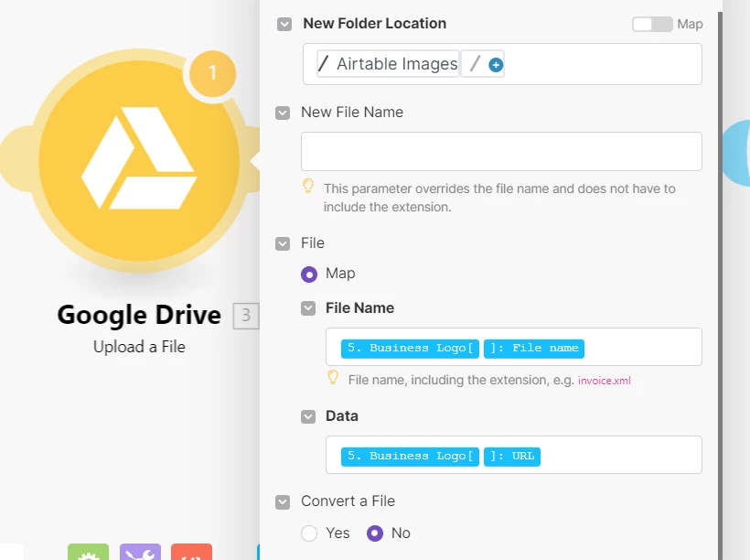Click the File Name input field
This screenshot has width=750, height=560.
tap(514, 347)
